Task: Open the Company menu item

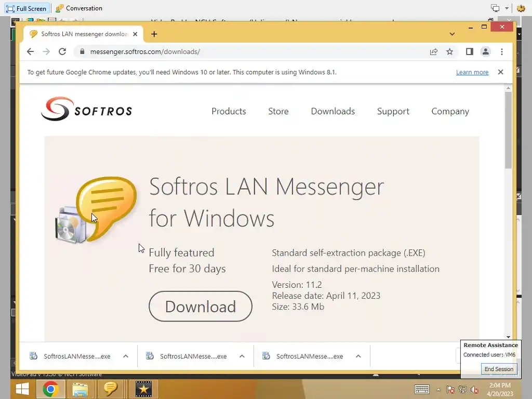Action: coord(450,111)
